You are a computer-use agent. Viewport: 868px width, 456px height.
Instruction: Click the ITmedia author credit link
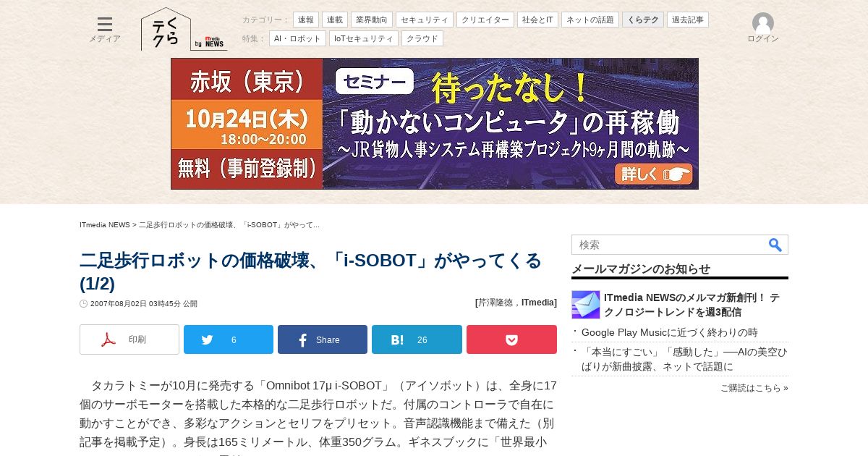tap(537, 303)
